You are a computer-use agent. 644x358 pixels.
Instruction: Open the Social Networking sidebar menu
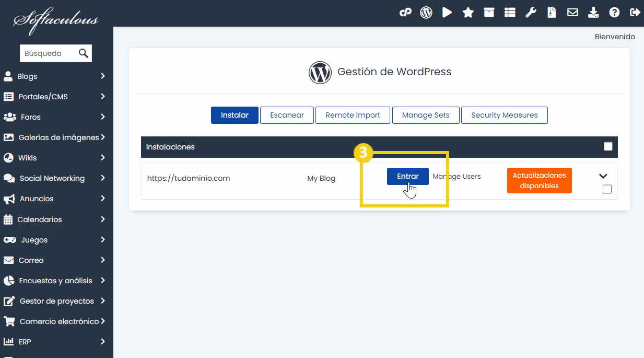pos(56,178)
